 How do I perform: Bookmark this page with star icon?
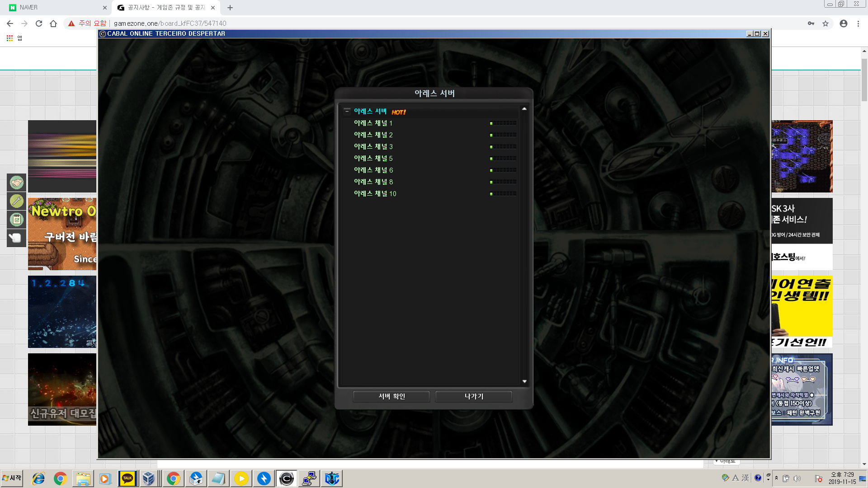pyautogui.click(x=826, y=23)
